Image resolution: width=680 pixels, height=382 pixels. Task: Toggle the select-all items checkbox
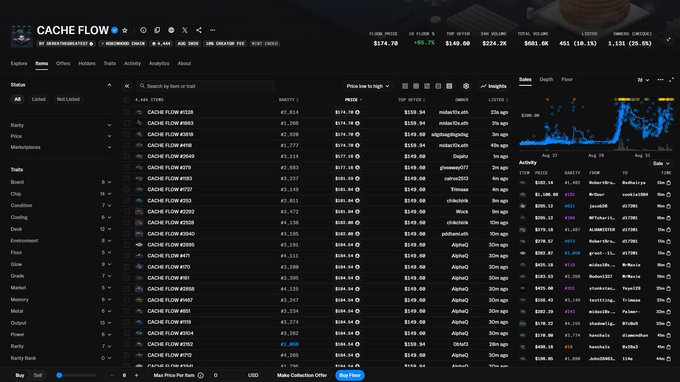pos(127,100)
